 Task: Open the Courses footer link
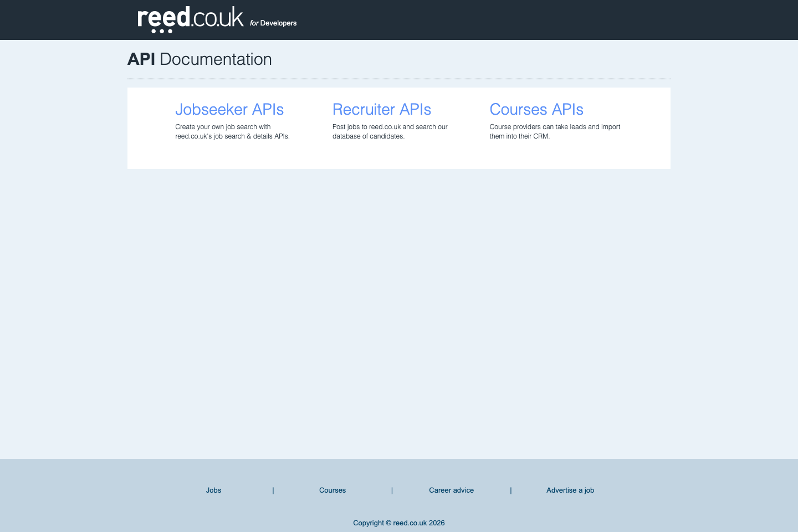(x=332, y=490)
